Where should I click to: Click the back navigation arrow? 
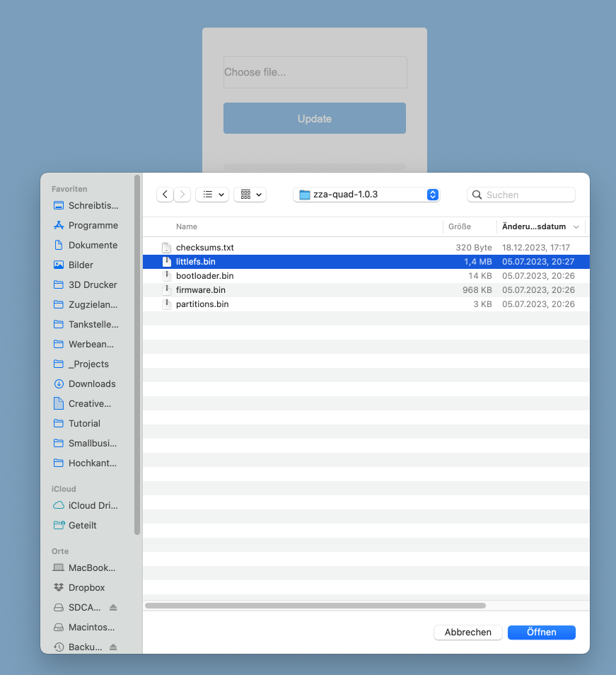(x=165, y=195)
